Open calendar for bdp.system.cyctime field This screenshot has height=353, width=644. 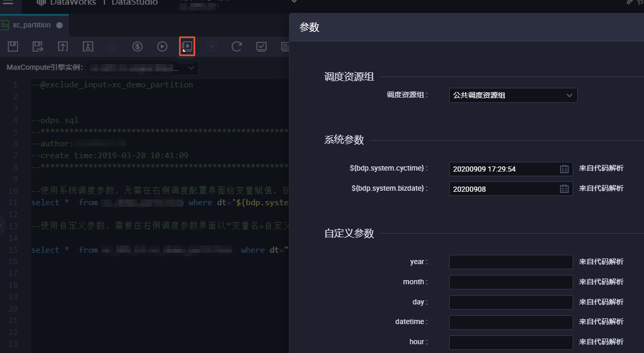click(x=564, y=169)
